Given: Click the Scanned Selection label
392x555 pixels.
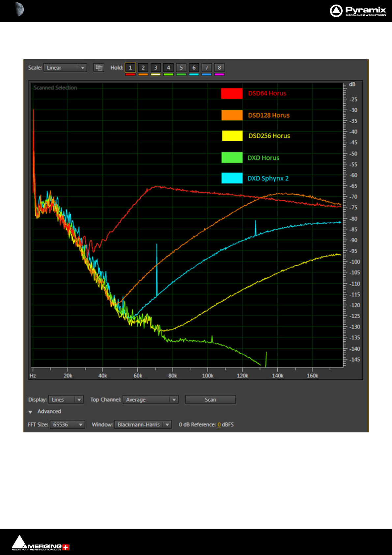Looking at the screenshot, I should click(55, 88).
